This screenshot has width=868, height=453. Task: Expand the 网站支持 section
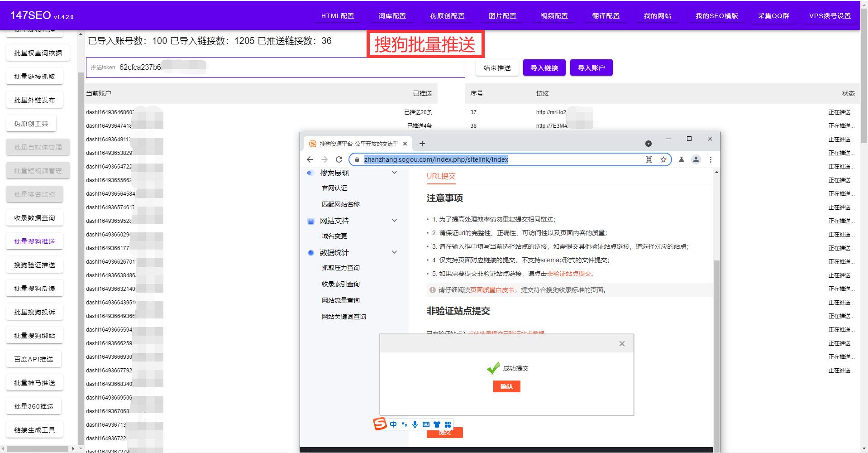(x=393, y=221)
